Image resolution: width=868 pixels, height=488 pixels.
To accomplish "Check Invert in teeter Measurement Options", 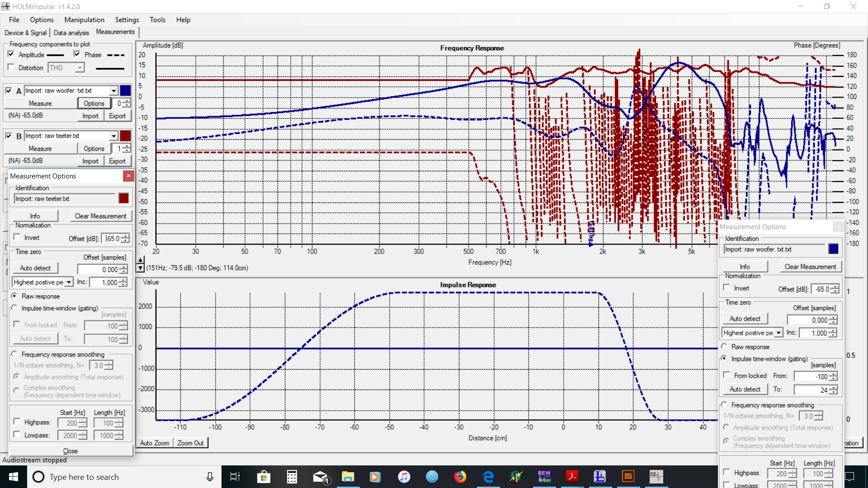I will 17,237.
